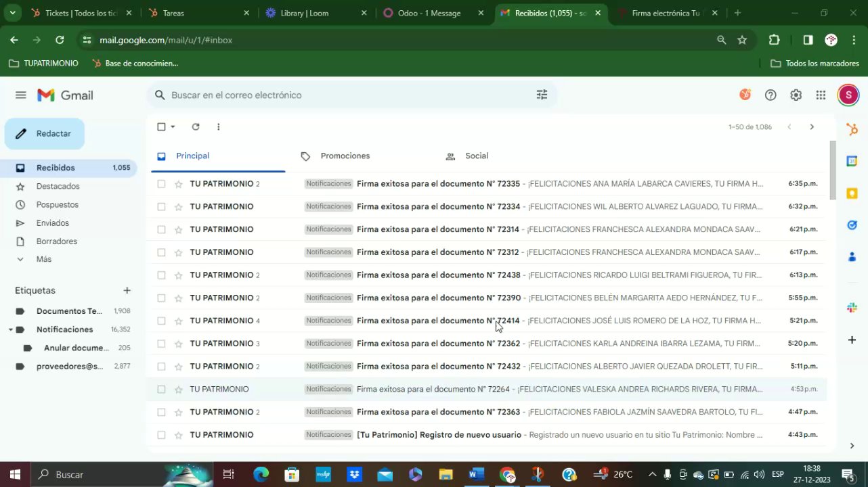Star the document N° 72414 email

[179, 321]
